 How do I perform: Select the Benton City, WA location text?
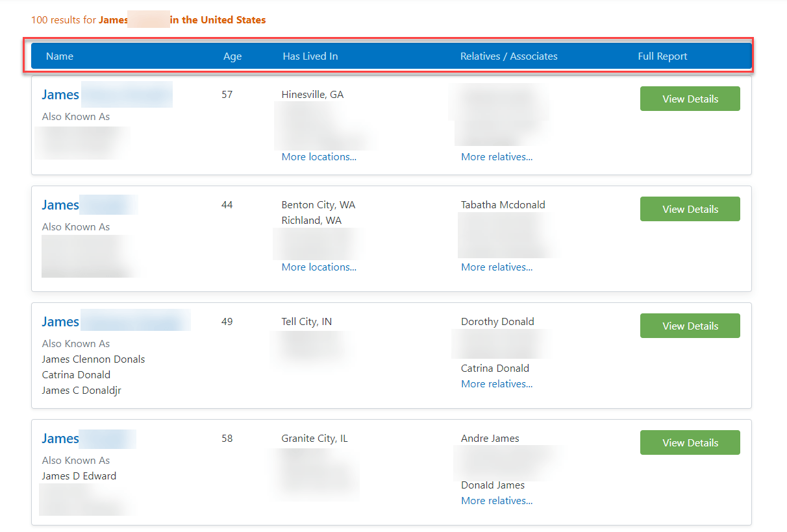point(318,205)
